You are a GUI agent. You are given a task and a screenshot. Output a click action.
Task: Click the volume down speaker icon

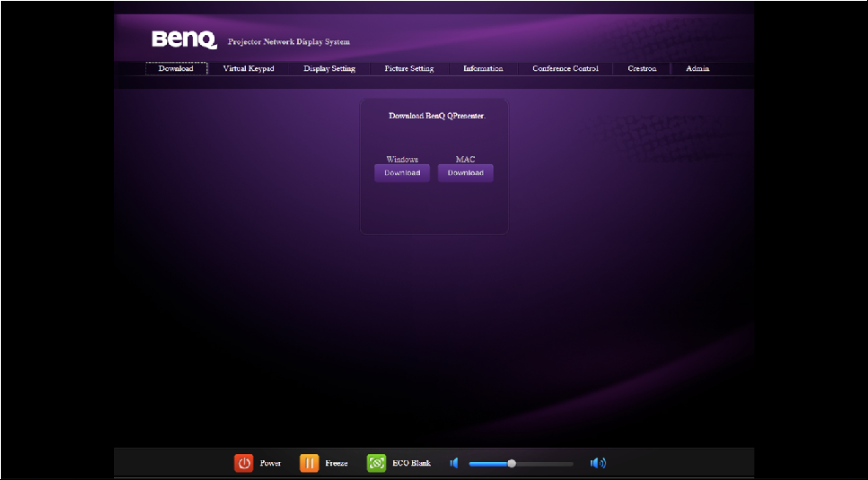454,463
